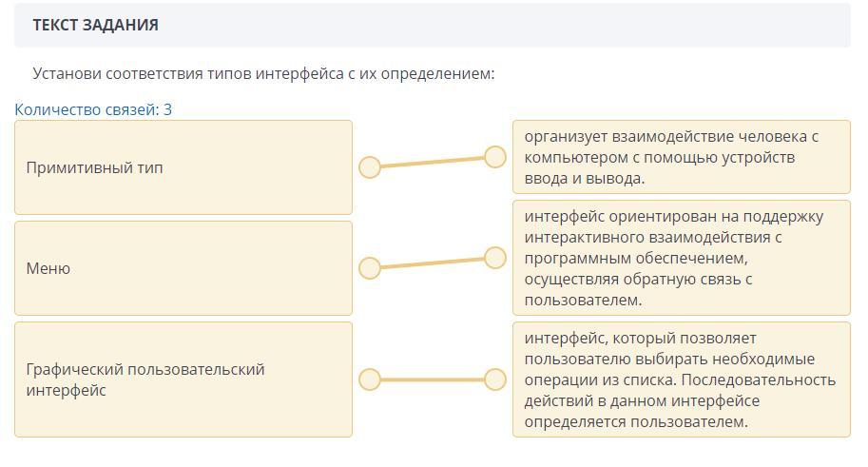
Task: Click circle left of 'организует взаимодействие' definition
Action: [495, 157]
